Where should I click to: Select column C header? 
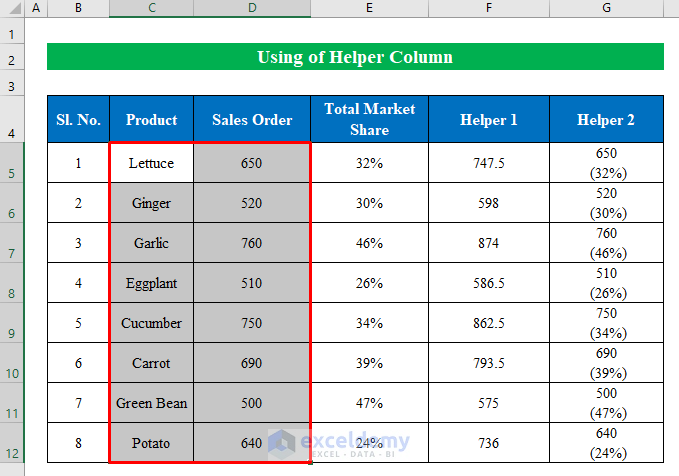click(151, 8)
